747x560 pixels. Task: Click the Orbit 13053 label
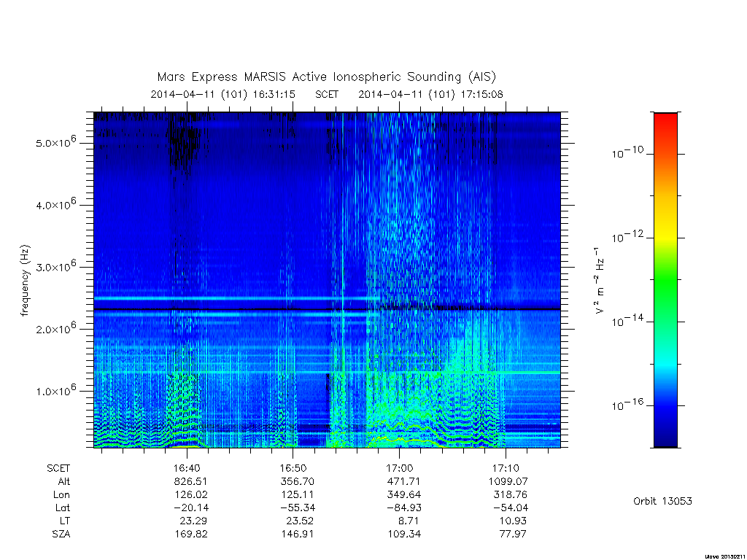point(662,501)
